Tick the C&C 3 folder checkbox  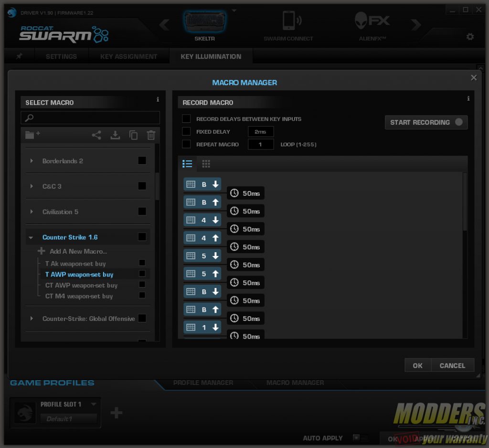[x=142, y=186]
